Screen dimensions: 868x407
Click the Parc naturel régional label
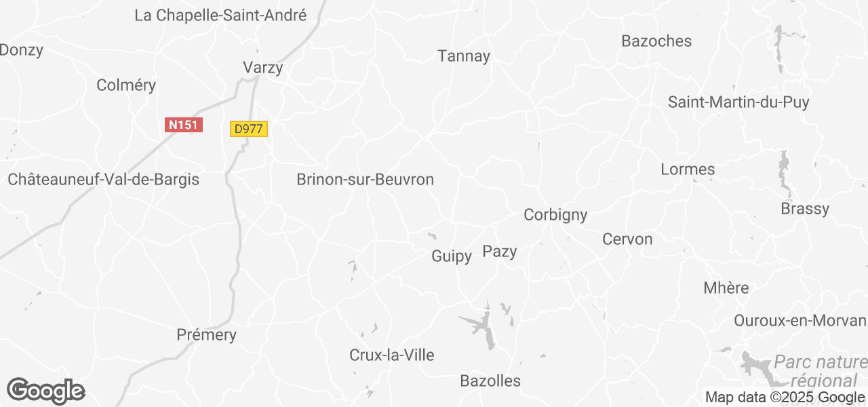[x=821, y=372]
